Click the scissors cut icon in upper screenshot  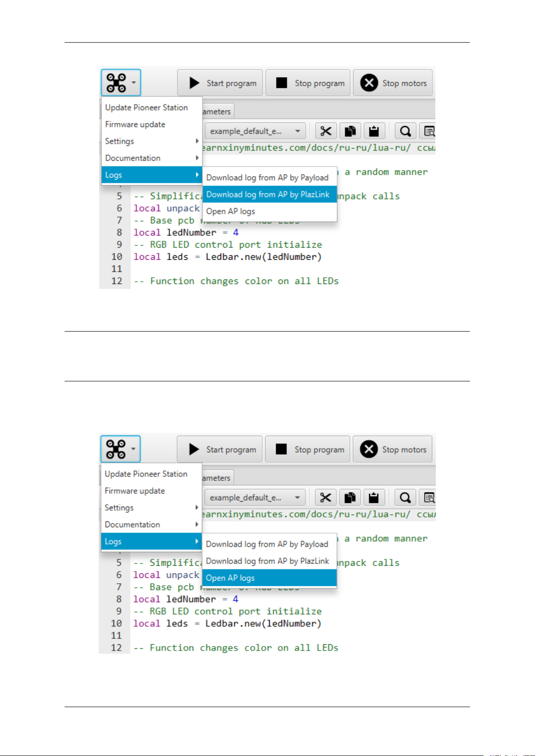326,131
